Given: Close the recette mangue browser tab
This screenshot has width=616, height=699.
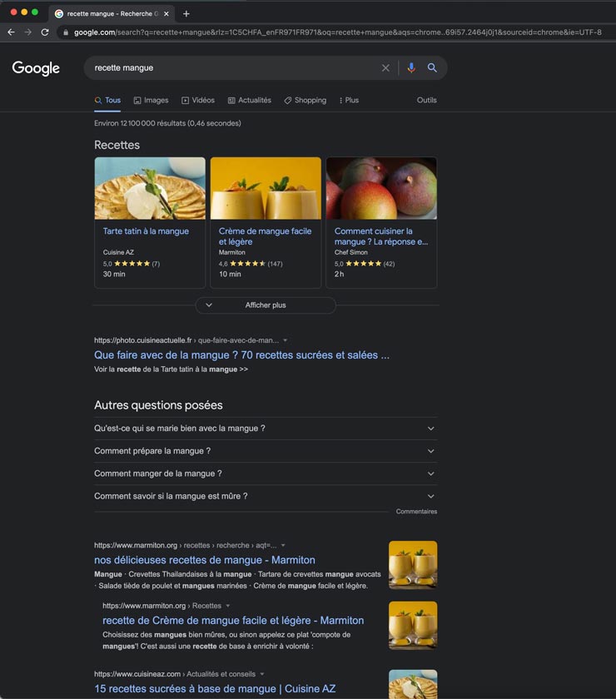Looking at the screenshot, I should 166,14.
